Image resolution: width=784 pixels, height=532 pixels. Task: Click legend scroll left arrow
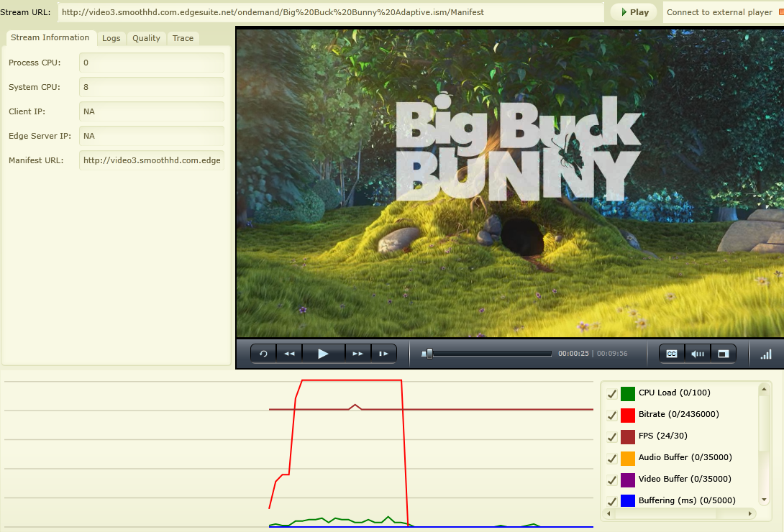tap(608, 513)
